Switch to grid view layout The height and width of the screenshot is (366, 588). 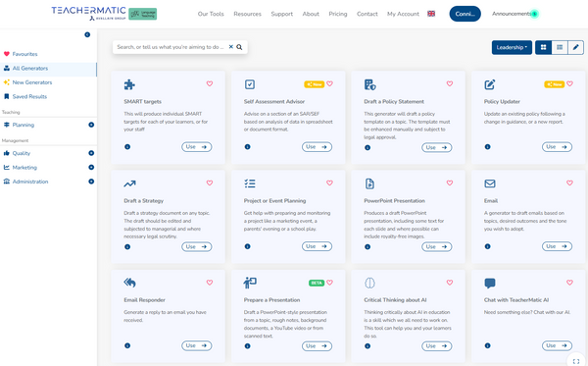pyautogui.click(x=543, y=47)
